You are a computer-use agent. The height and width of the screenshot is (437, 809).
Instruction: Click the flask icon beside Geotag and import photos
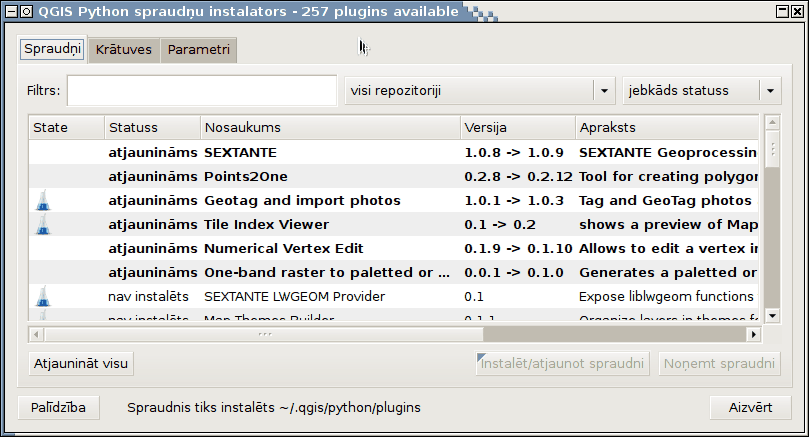click(43, 200)
